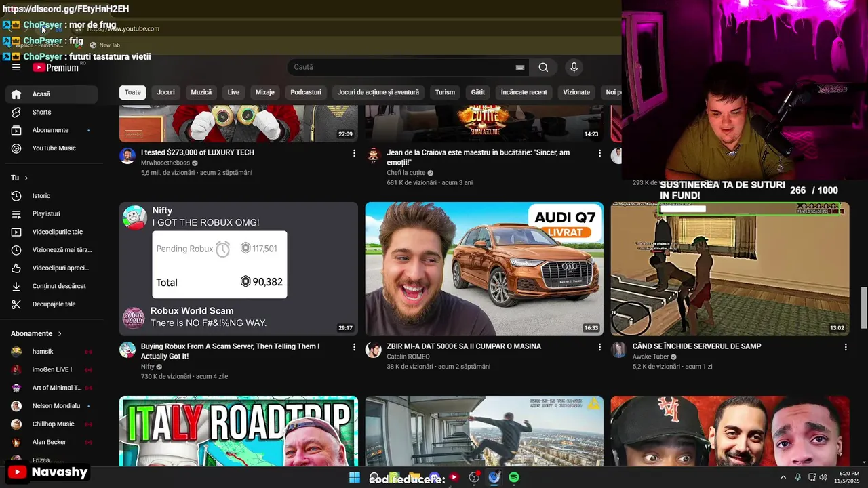Open Istoric in the sidebar
This screenshot has height=488, width=868.
click(x=52, y=196)
